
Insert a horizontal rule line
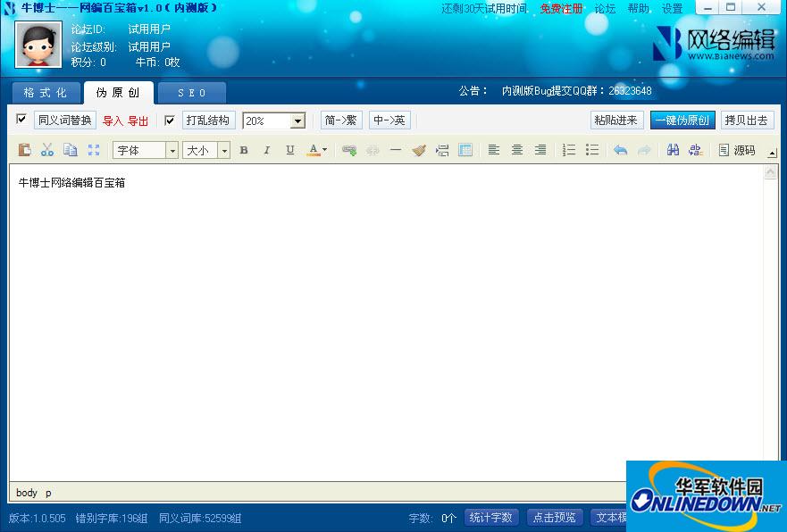pyautogui.click(x=396, y=150)
